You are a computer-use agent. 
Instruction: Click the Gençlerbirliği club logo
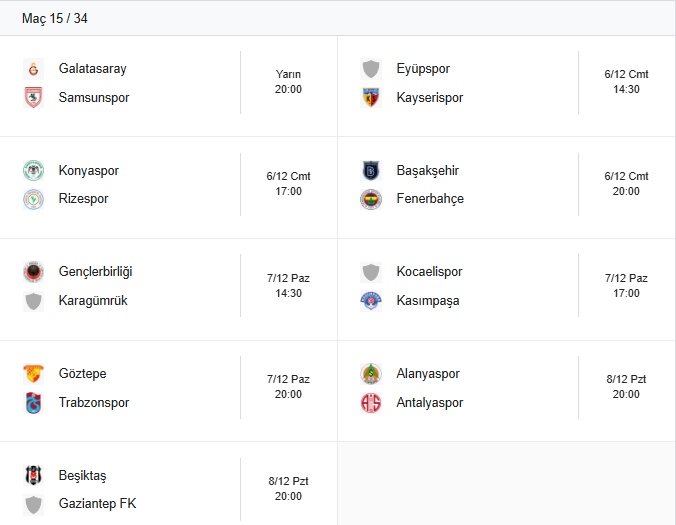[33, 272]
